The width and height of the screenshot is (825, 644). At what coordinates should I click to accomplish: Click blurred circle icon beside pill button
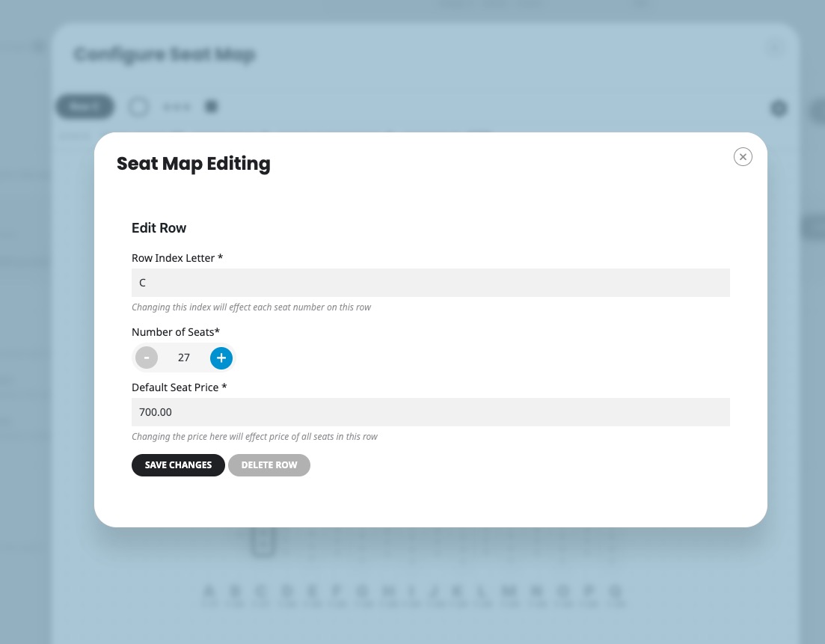coord(139,108)
